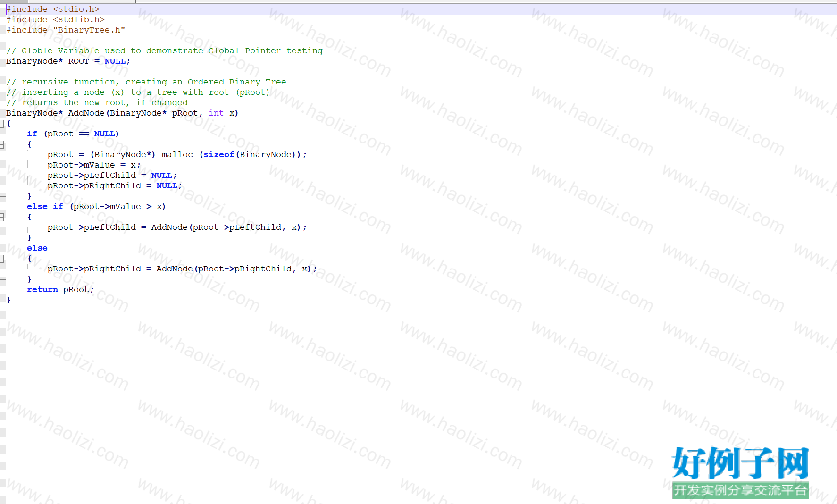
Task: Click the 'recursive function' comment line
Action: [146, 82]
